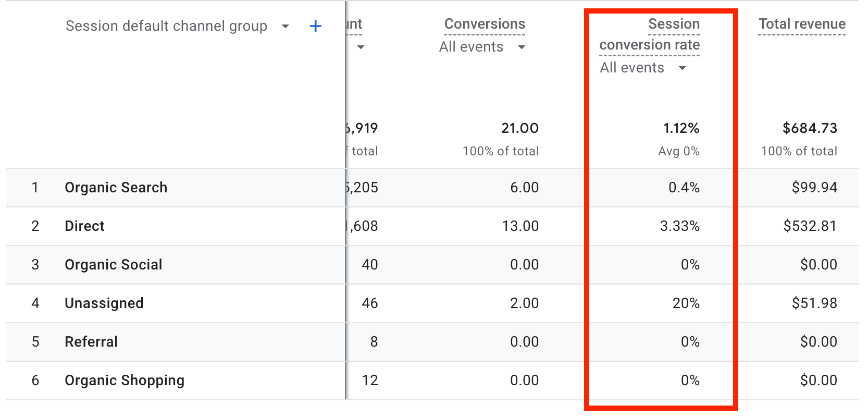This screenshot has height=417, width=868.
Task: Click Direct revenue value $532.81
Action: [810, 226]
